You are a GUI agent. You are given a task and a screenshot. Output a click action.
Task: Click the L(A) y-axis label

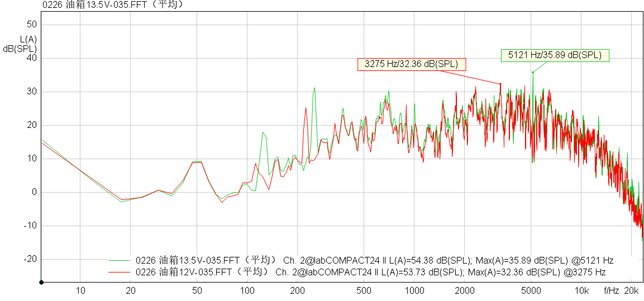click(28, 39)
